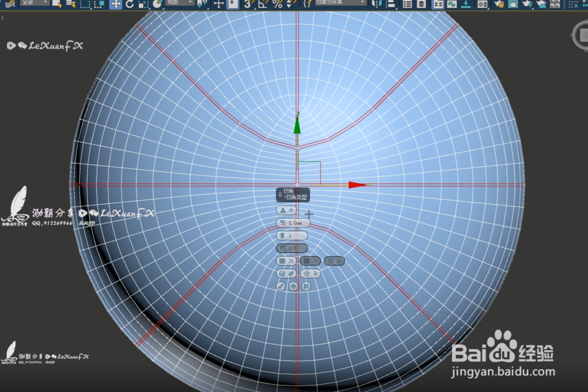Toggle the Percent Snap button
Viewport: 588px width, 392px height.
click(278, 4)
